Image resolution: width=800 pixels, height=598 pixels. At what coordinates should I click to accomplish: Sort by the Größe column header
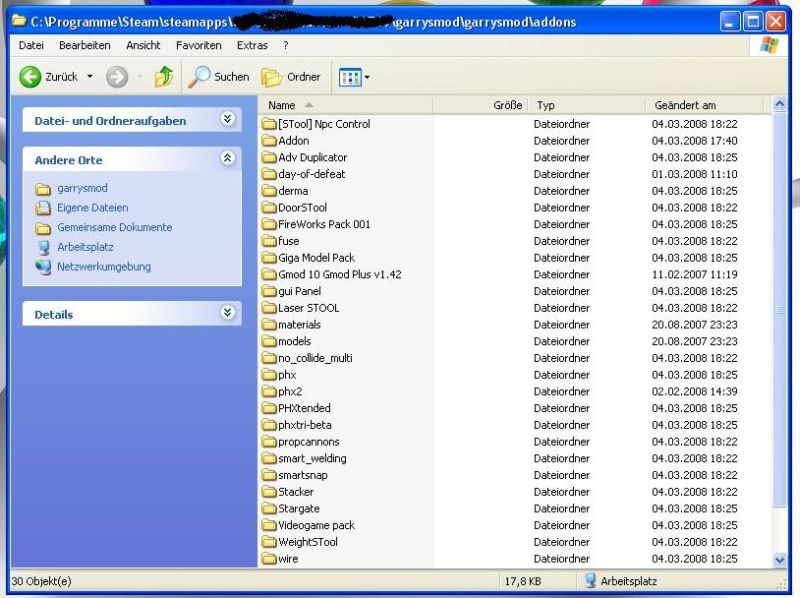coord(480,105)
